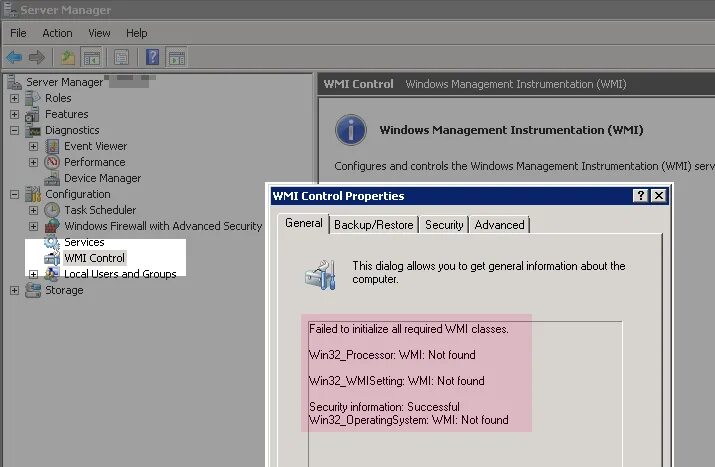The width and height of the screenshot is (715, 467).
Task: Select Event Viewer label in the tree
Action: [96, 146]
